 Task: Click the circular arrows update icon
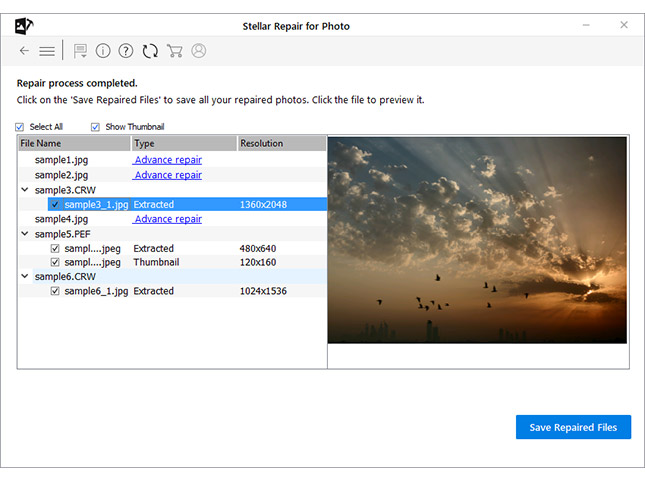150,51
